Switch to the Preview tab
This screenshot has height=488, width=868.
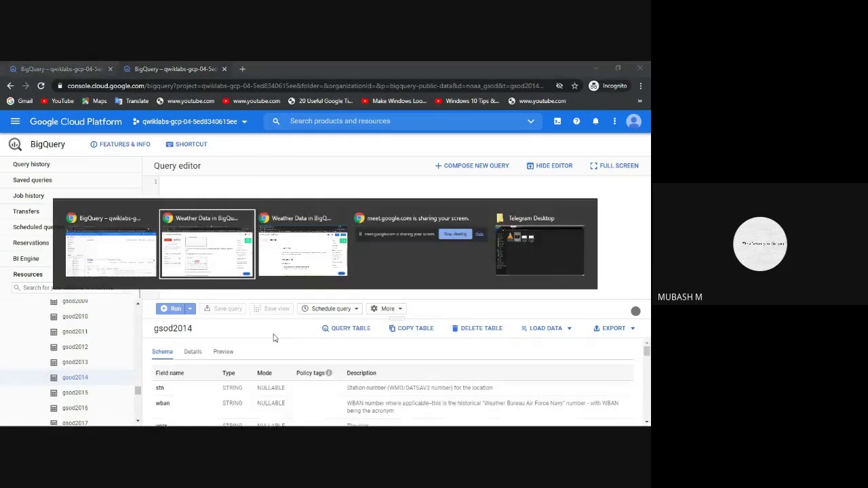(223, 351)
